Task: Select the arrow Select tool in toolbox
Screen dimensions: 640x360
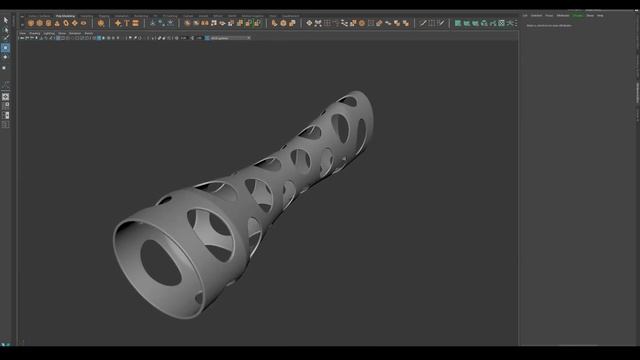Action: pos(6,20)
